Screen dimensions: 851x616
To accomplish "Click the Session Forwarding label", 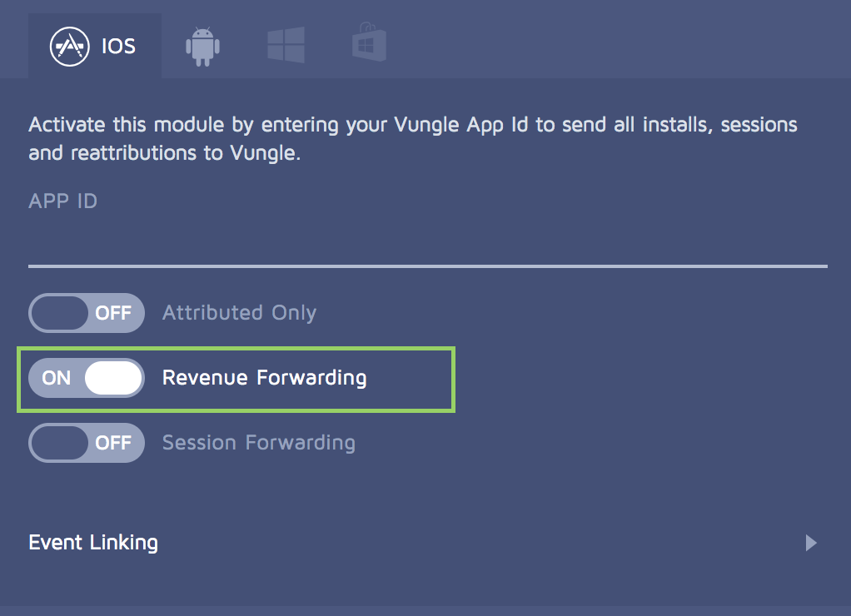I will 259,443.
